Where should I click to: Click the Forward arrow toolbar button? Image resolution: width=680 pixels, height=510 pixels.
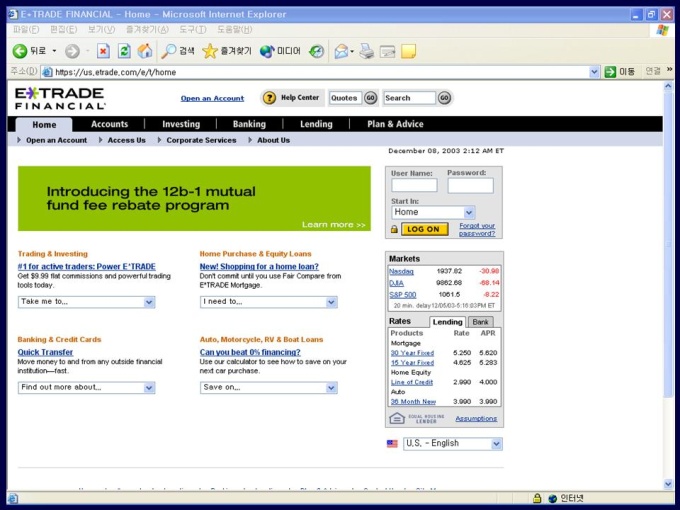(x=72, y=51)
